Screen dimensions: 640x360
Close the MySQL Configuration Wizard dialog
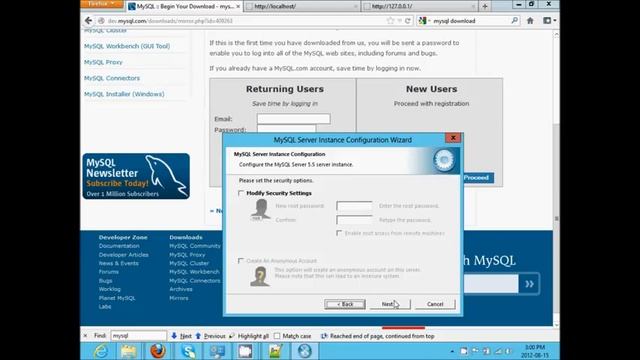pyautogui.click(x=453, y=138)
